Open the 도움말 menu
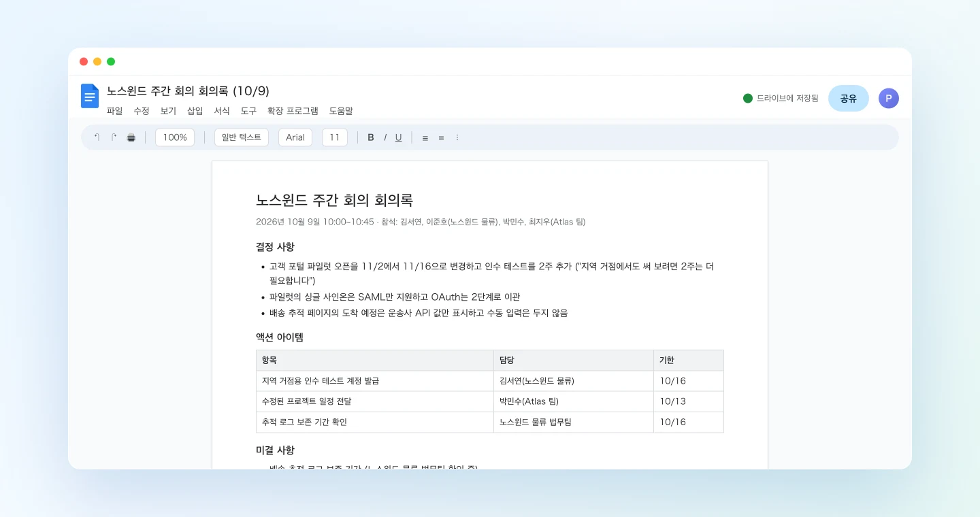 (x=341, y=111)
